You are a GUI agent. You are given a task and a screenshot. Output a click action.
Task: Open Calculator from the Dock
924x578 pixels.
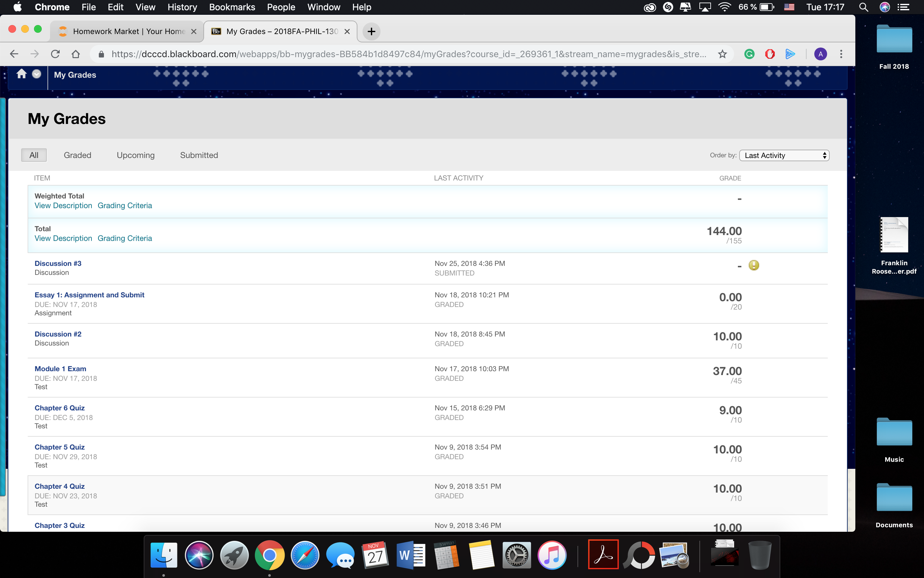coord(446,555)
